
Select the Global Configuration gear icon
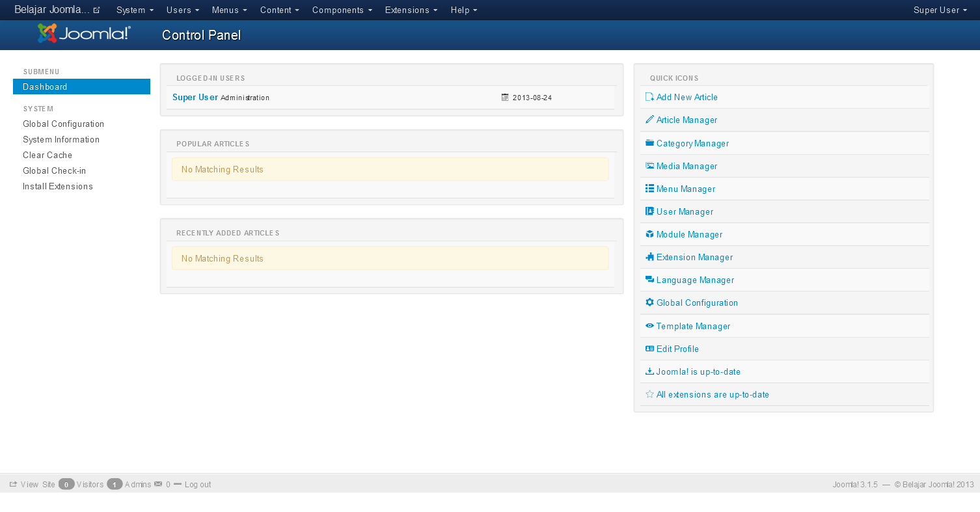[x=649, y=303]
